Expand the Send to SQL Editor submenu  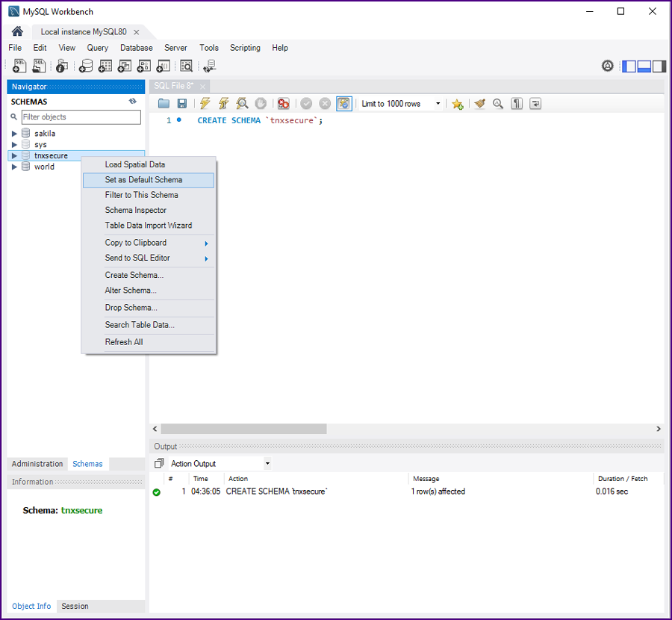[149, 258]
